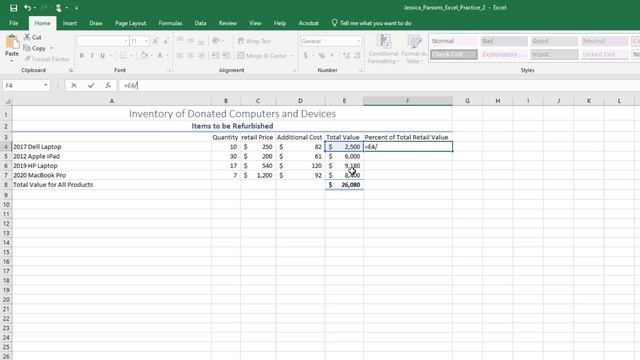Click Align Left icon
The width and height of the screenshot is (640, 360).
pos(180,56)
